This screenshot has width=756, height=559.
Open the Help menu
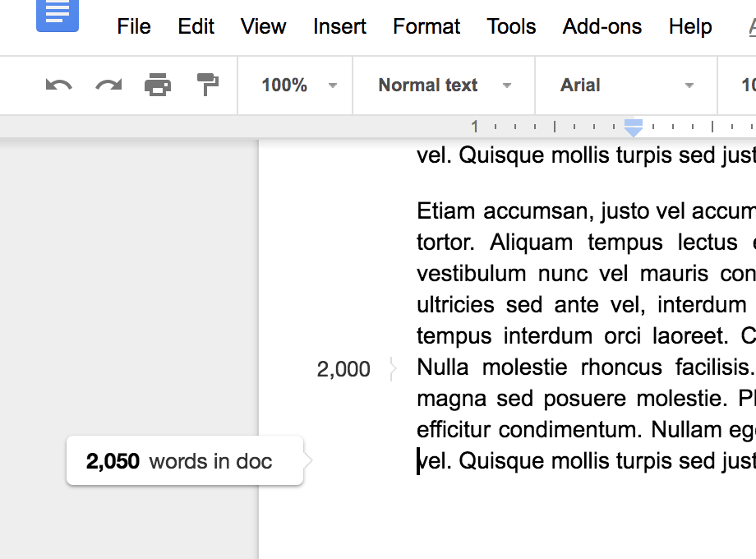[690, 26]
